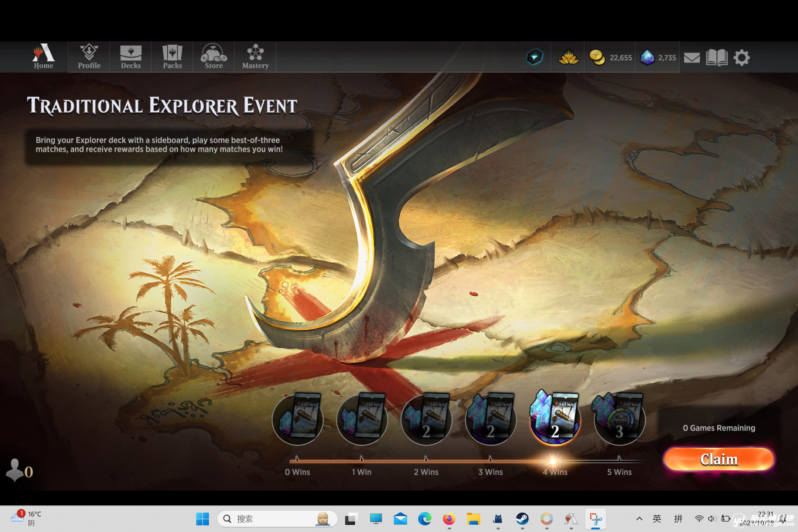The width and height of the screenshot is (798, 532).
Task: Click the gems balance 2,735
Action: [x=658, y=58]
